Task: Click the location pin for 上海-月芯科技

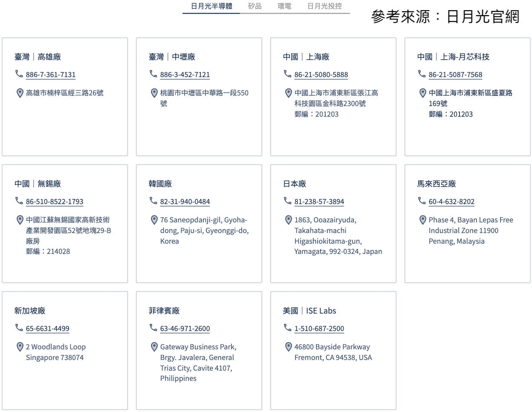Action: click(x=423, y=93)
